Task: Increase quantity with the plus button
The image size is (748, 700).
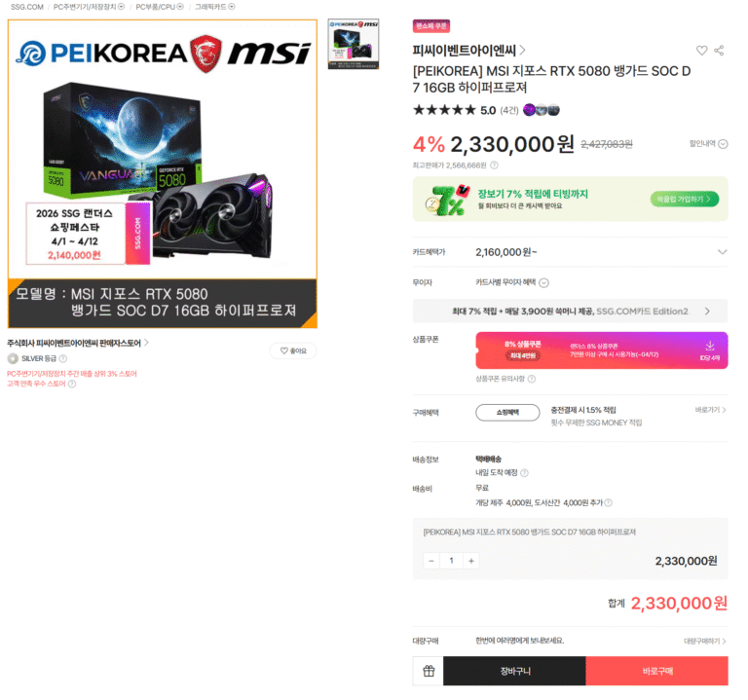Action: click(470, 561)
